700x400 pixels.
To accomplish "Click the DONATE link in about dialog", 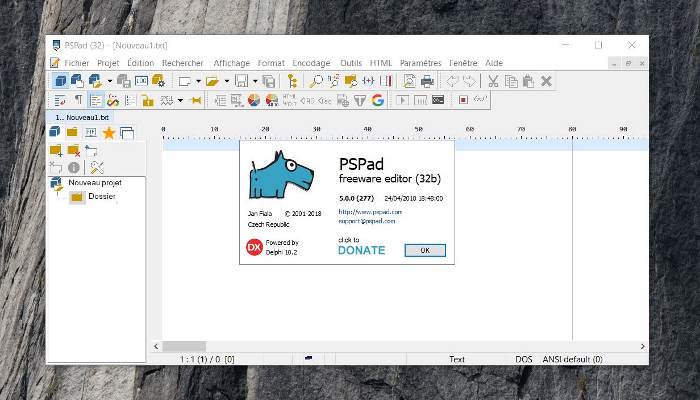I will pyautogui.click(x=361, y=250).
